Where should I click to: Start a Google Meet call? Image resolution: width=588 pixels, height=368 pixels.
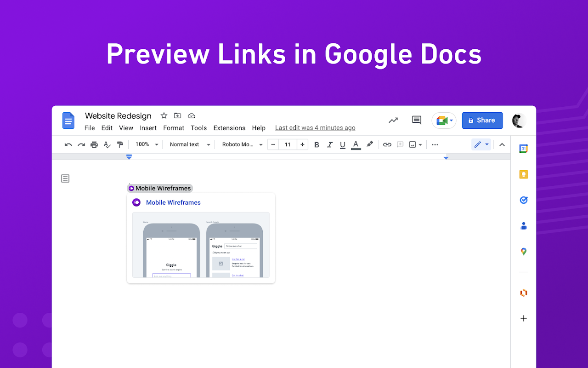444,121
